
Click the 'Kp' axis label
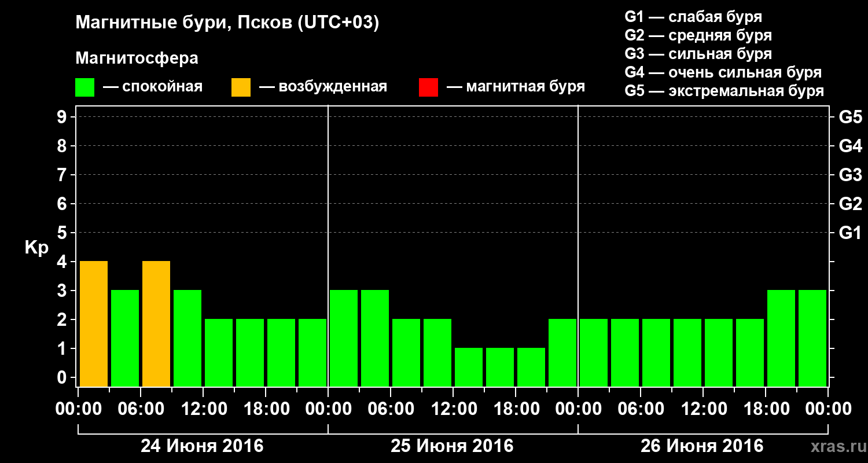pos(36,248)
